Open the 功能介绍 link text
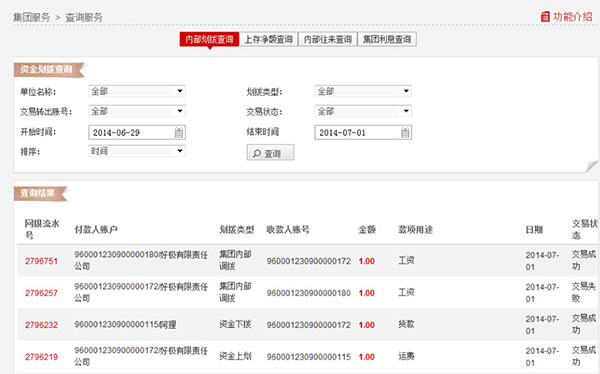This screenshot has width=600, height=374. [x=572, y=17]
